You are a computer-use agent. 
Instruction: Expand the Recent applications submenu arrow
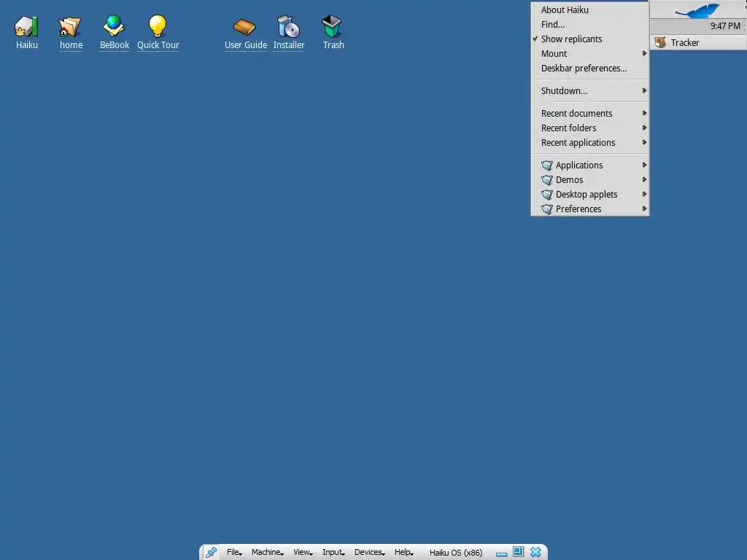(644, 142)
